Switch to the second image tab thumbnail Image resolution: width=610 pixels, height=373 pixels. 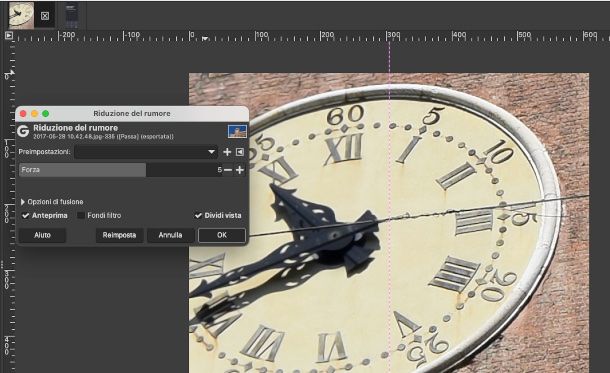pyautogui.click(x=72, y=15)
